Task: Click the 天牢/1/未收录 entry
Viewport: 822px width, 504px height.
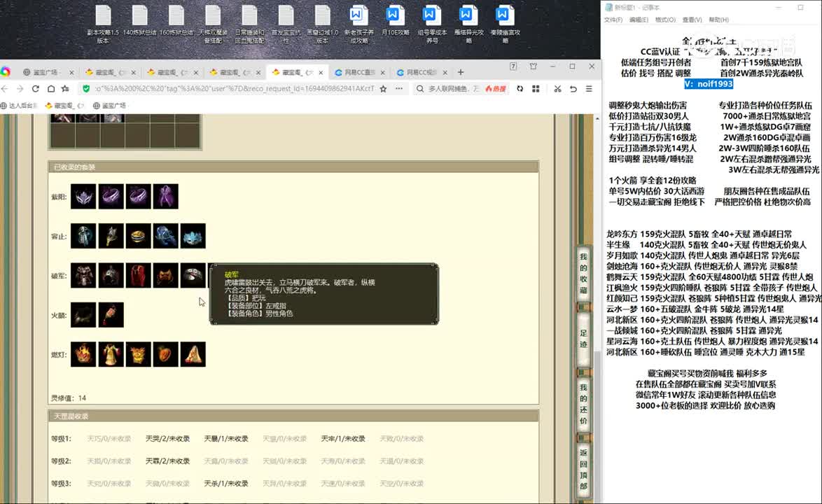Action: [343, 438]
